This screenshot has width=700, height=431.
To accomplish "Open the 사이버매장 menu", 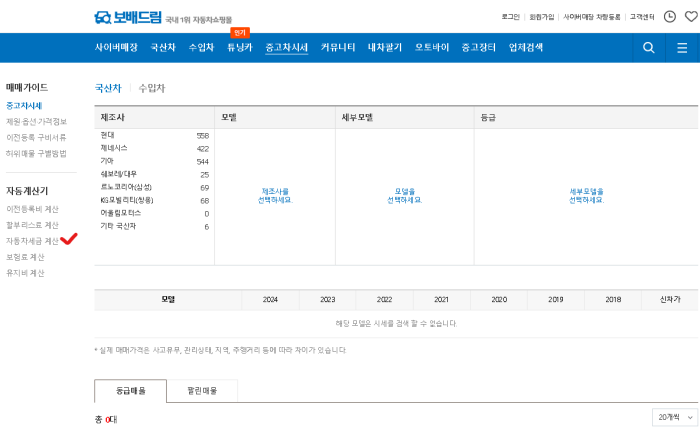I will click(x=116, y=47).
